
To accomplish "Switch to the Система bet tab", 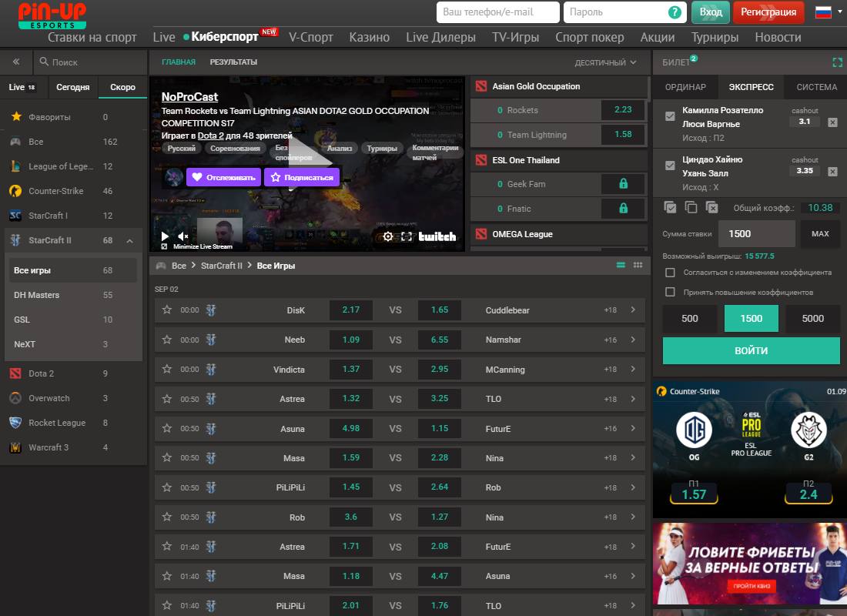I will coord(816,87).
